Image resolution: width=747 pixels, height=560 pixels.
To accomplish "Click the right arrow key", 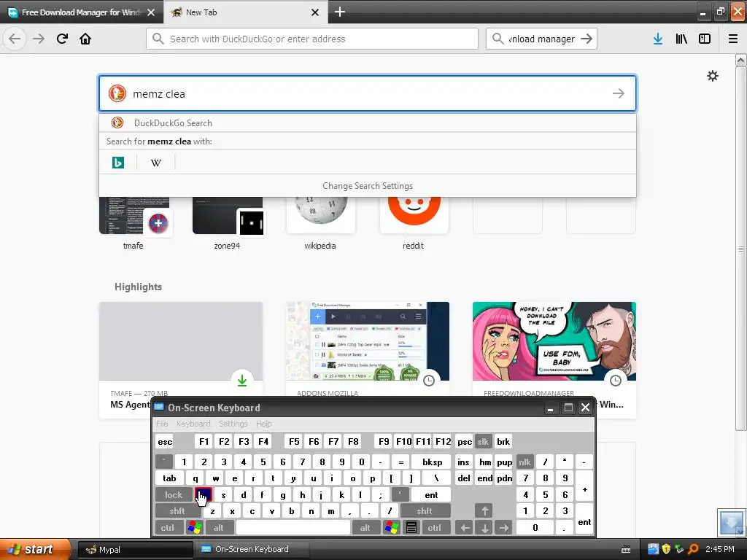I will click(503, 528).
